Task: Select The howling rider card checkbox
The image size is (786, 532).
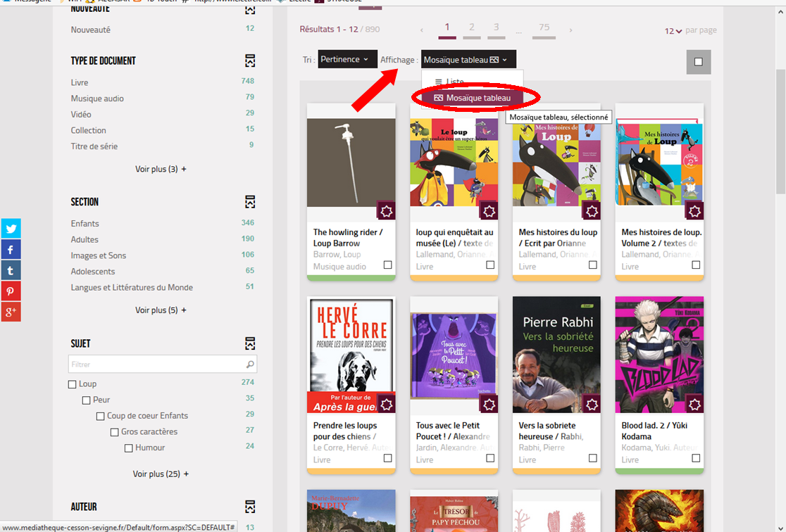Action: (387, 265)
